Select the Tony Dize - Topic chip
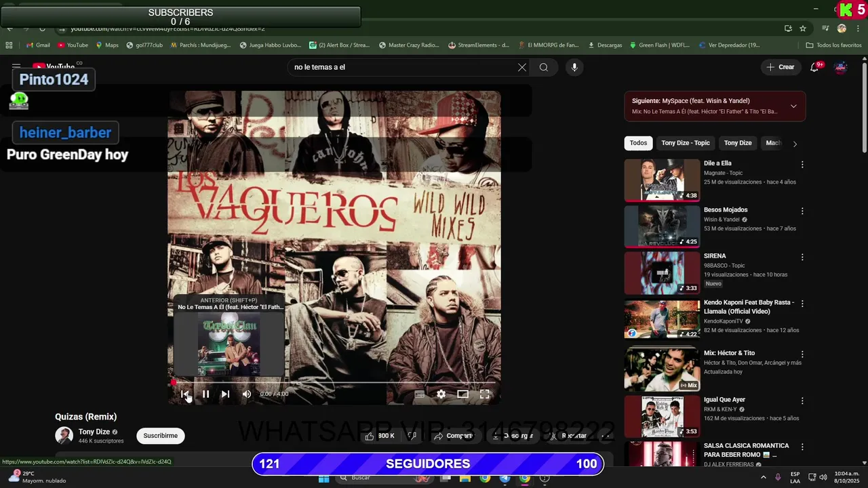 [686, 143]
